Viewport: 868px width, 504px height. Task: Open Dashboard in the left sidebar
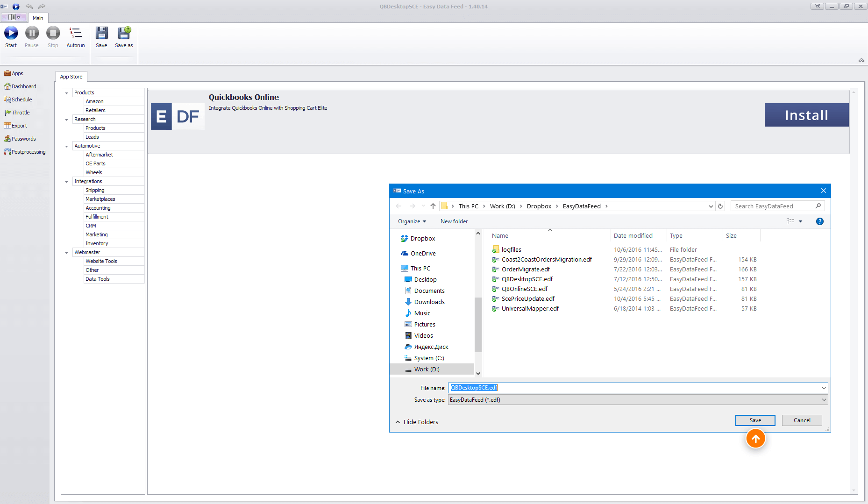click(x=20, y=86)
